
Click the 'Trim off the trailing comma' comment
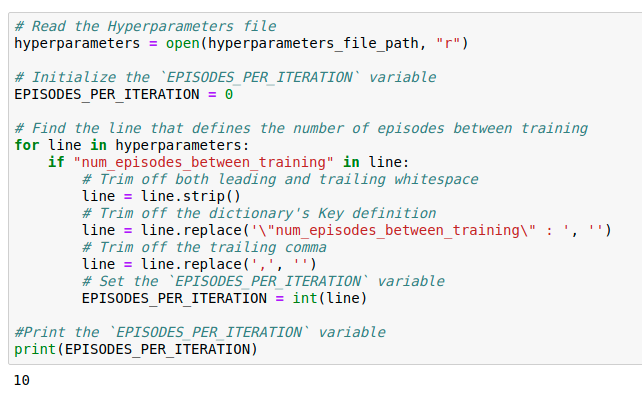coord(204,247)
